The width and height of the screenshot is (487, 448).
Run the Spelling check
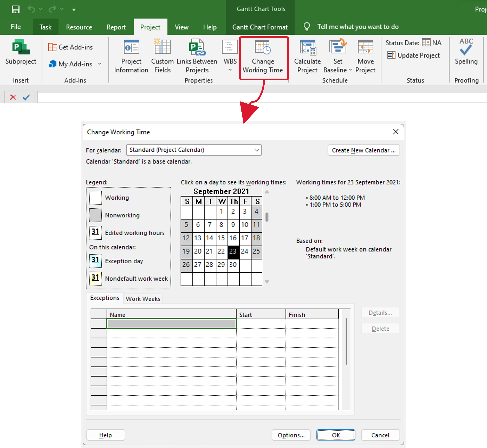coord(466,52)
